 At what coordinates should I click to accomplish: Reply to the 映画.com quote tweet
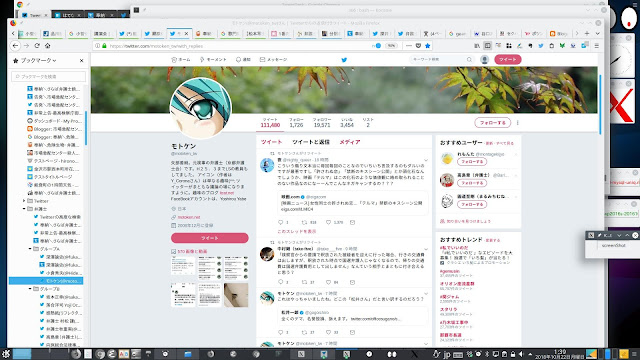click(280, 222)
